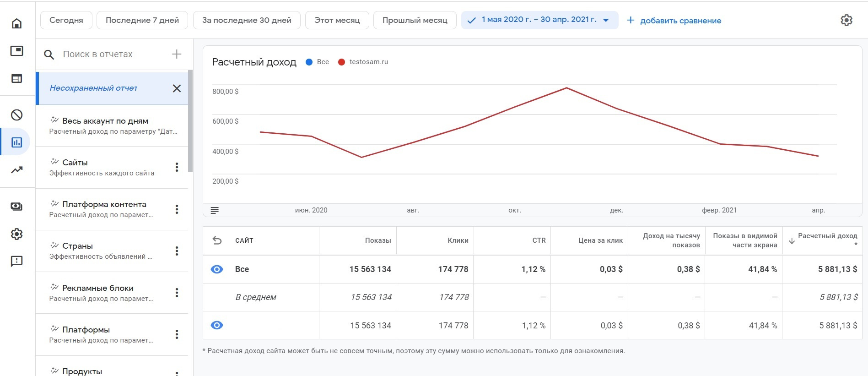Click bold 5 881,13 $ in the Все row
Viewport: 868px width, 376px height.
(838, 269)
